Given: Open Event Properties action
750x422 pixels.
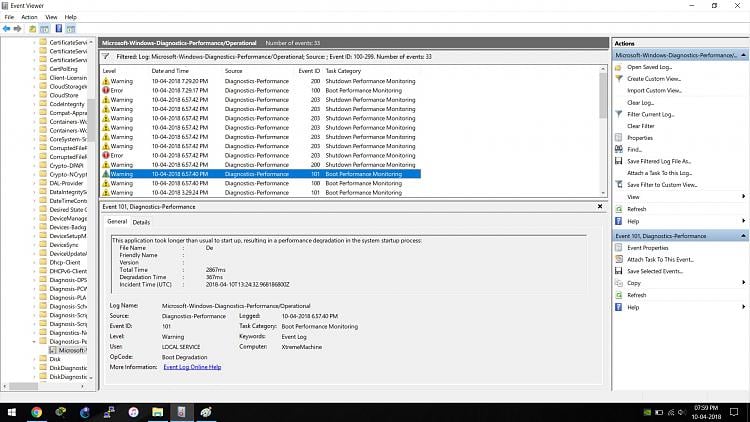Looking at the screenshot, I should [x=648, y=248].
